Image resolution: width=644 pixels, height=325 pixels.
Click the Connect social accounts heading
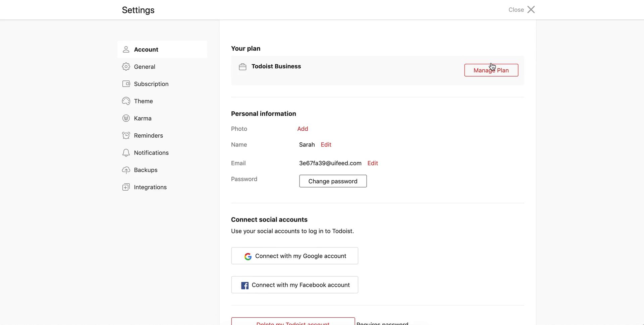[x=269, y=220]
